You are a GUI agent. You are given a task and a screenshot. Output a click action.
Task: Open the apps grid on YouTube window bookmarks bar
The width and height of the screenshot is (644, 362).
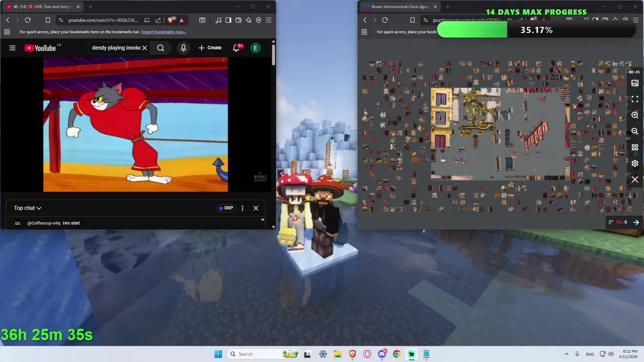pos(7,32)
